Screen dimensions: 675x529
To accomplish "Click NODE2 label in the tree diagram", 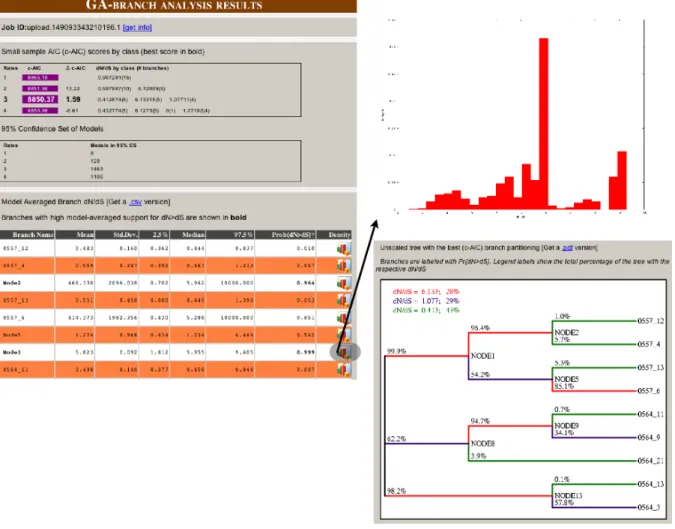I will tap(567, 333).
